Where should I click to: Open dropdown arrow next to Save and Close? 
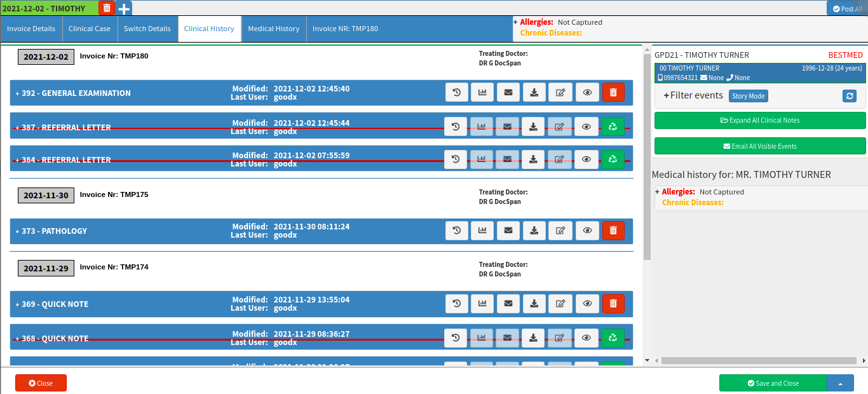[x=840, y=383]
